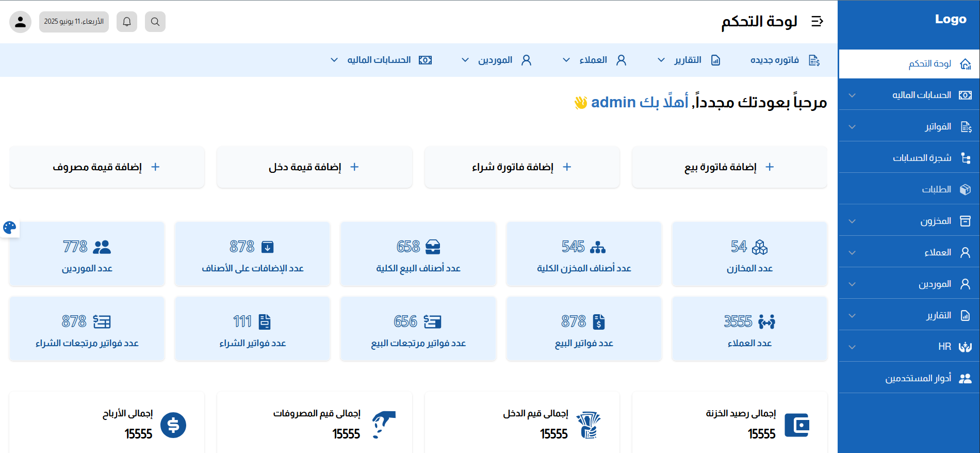This screenshot has width=980, height=453.
Task: Click the cubes icon on عدد المخازن card
Action: click(760, 247)
